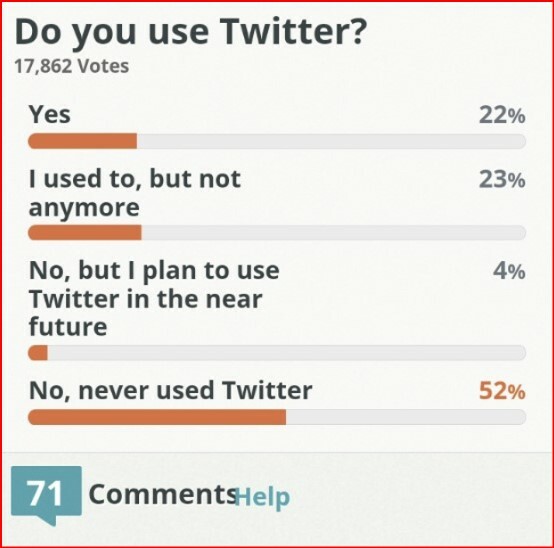Click the 4% percentage value
The width and height of the screenshot is (554, 548).
point(509,271)
